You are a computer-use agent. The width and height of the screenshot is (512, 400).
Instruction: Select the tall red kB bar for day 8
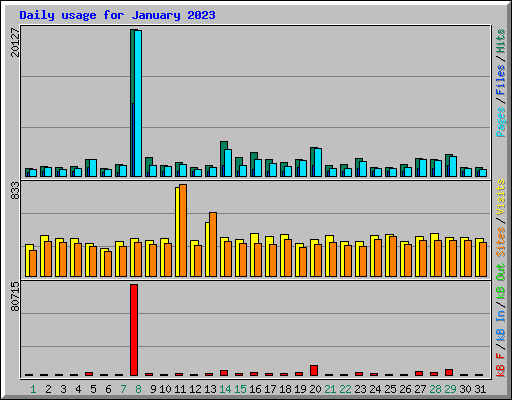pos(134,330)
